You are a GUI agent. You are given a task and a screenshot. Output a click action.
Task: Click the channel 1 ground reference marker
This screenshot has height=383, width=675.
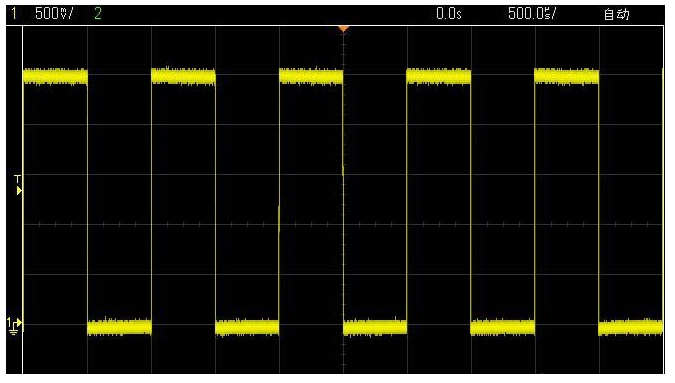coord(14,326)
